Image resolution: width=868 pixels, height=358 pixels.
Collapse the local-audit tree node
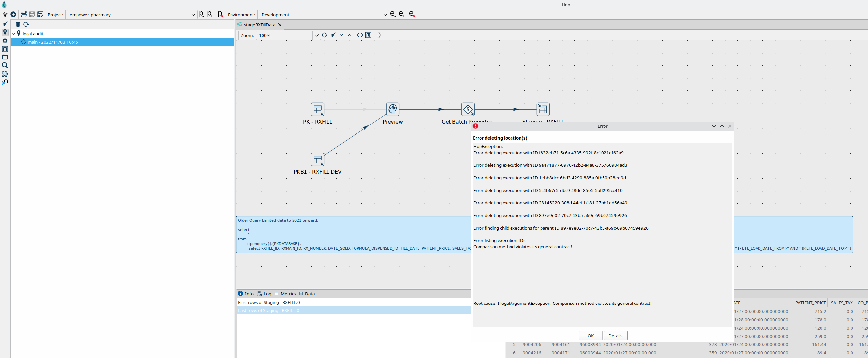(x=14, y=34)
